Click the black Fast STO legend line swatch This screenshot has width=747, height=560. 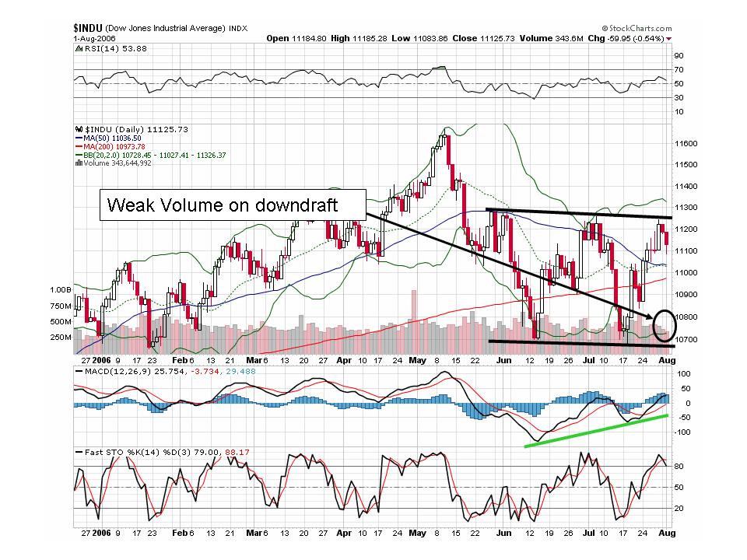click(x=79, y=453)
